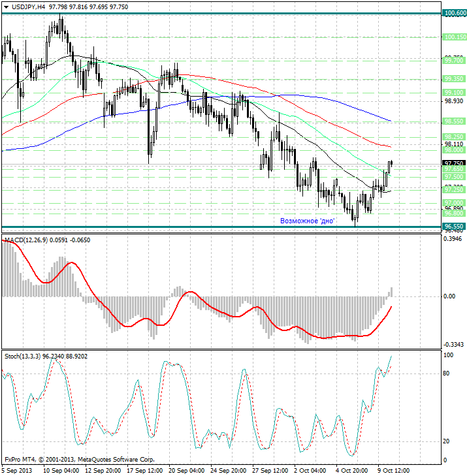Click the 99.100 price level label

pos(454,92)
